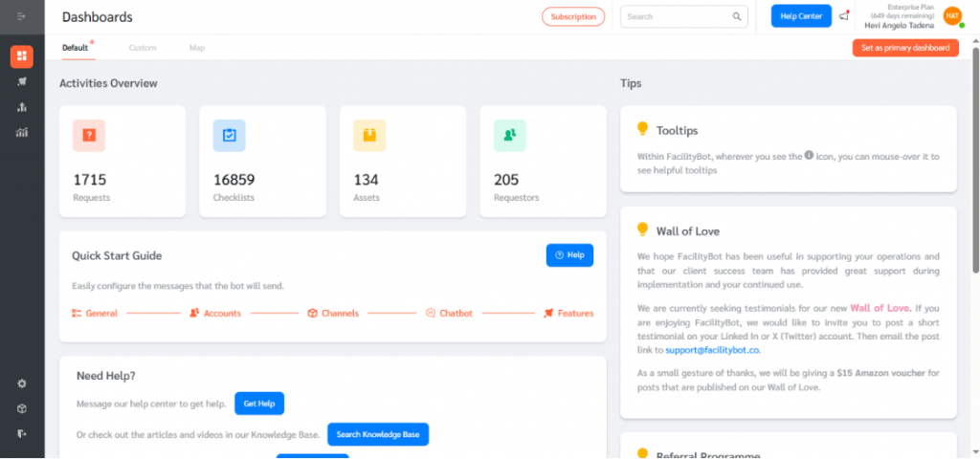Click the pink Wall of Love link

(x=880, y=308)
